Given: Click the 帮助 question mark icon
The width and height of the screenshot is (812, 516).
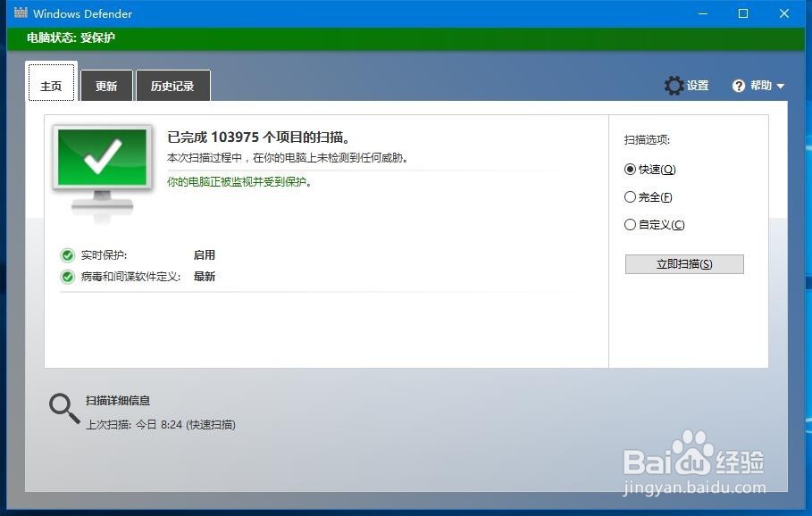Looking at the screenshot, I should [x=739, y=86].
